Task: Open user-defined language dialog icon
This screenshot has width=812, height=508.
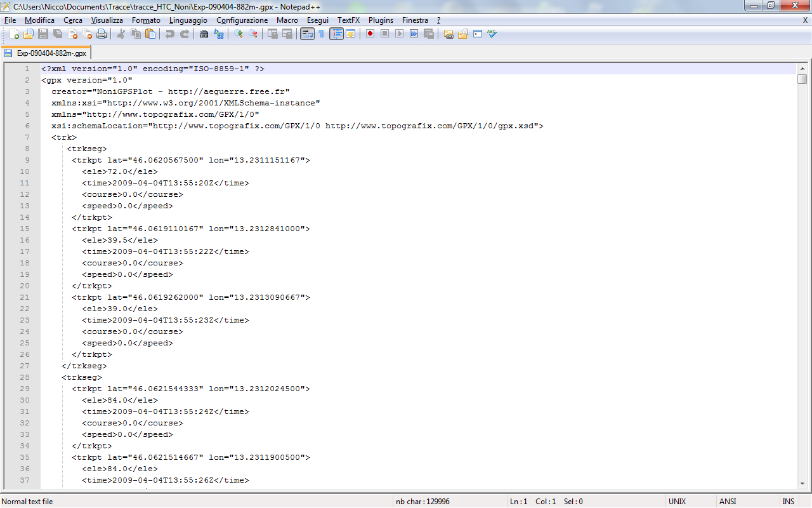Action: (350, 34)
